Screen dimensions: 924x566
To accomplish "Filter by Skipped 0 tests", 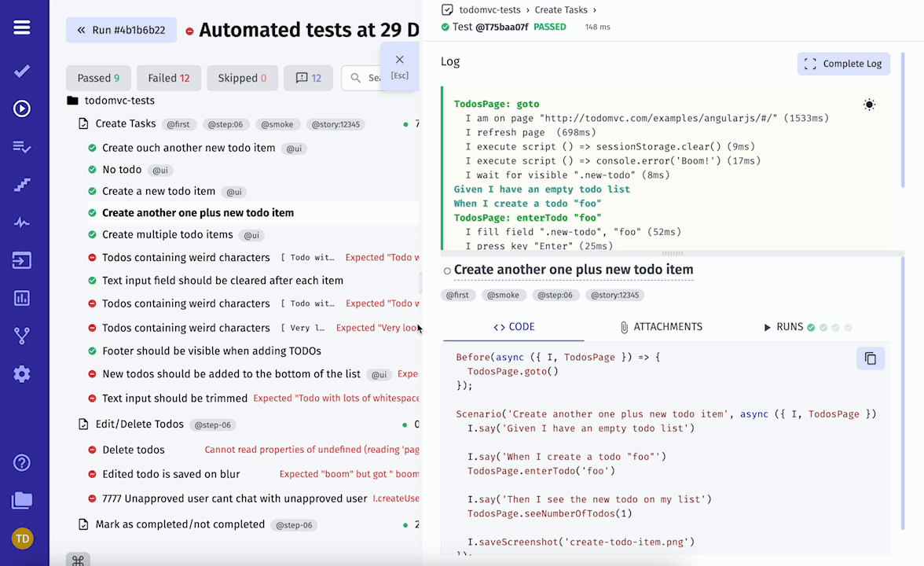I will pyautogui.click(x=242, y=78).
